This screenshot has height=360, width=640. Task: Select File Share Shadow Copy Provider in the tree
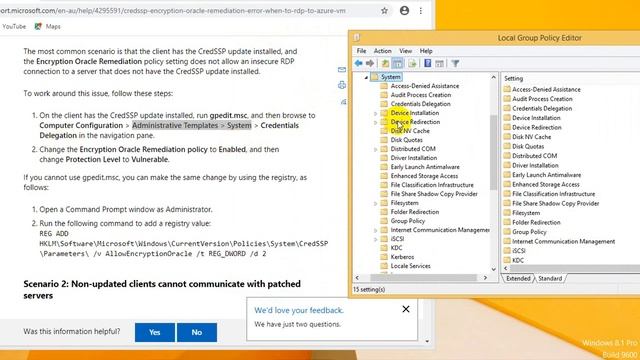point(434,194)
